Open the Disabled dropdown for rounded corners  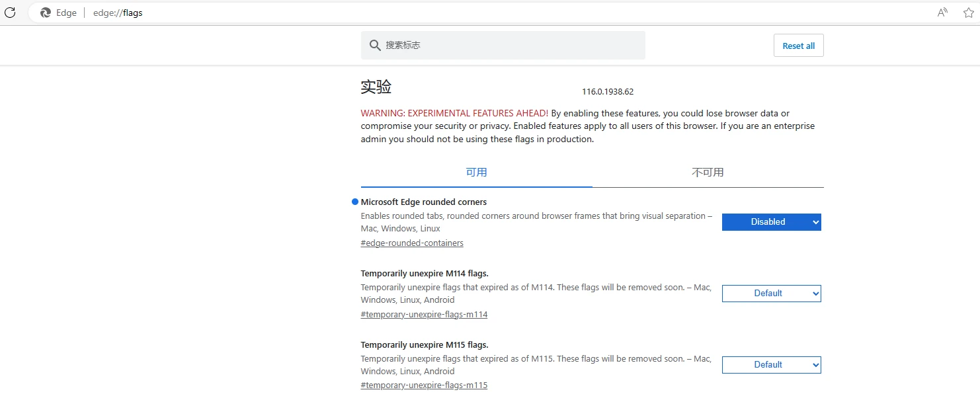point(771,222)
